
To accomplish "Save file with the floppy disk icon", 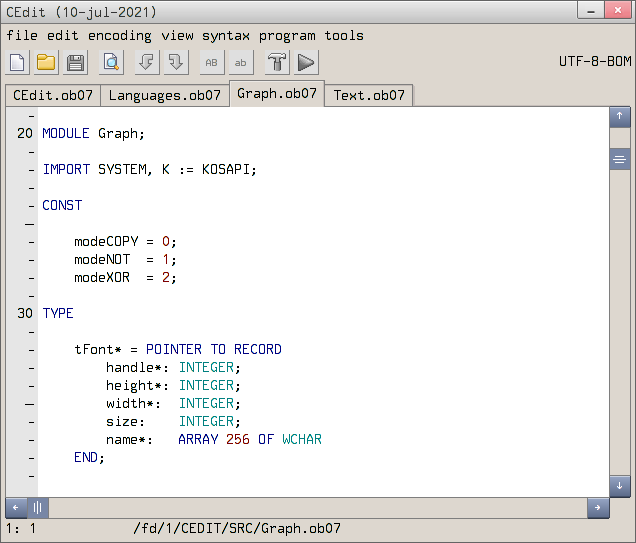I will 75,63.
